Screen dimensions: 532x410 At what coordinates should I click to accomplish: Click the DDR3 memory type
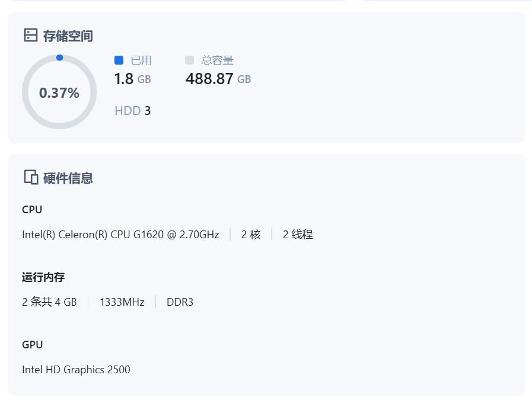180,302
